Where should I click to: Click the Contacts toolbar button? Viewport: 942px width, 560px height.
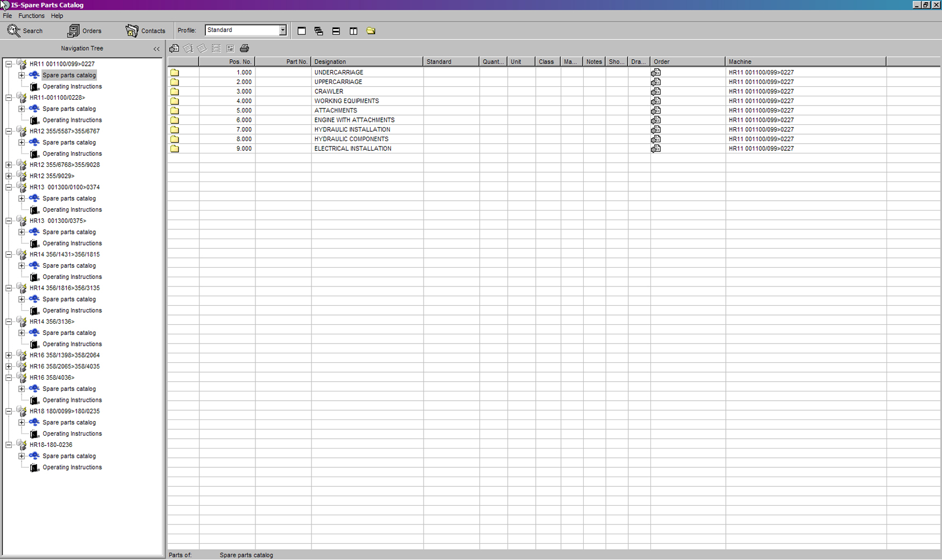click(x=146, y=31)
